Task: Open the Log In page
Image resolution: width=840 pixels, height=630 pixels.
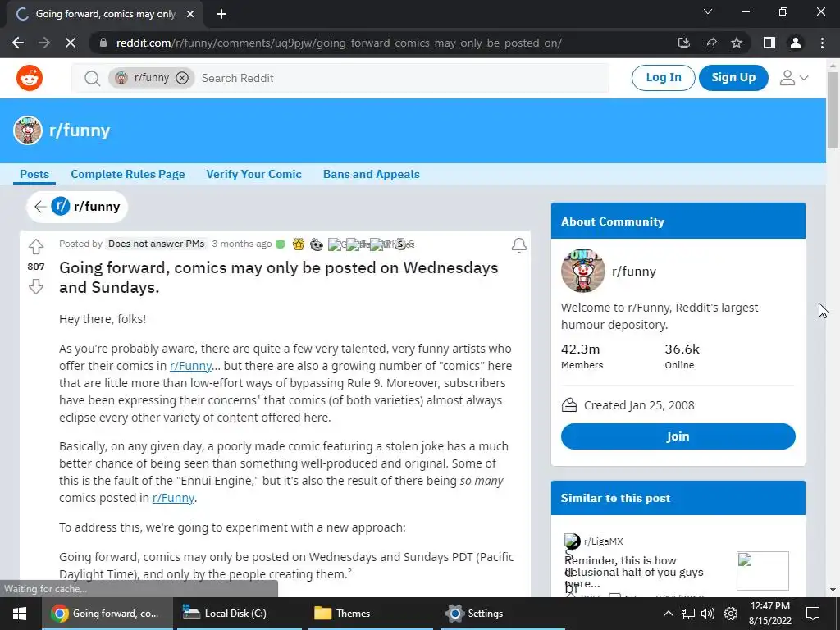Action: 663,78
